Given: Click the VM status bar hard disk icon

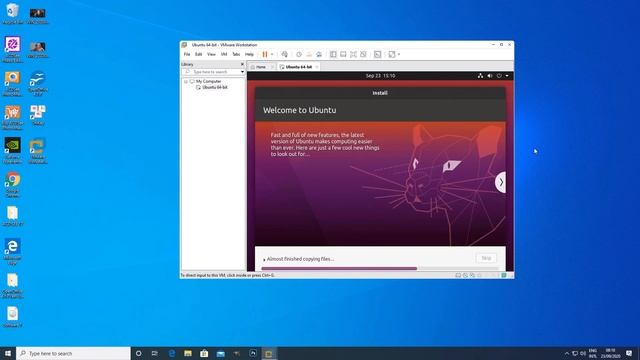Looking at the screenshot, I should (x=458, y=276).
